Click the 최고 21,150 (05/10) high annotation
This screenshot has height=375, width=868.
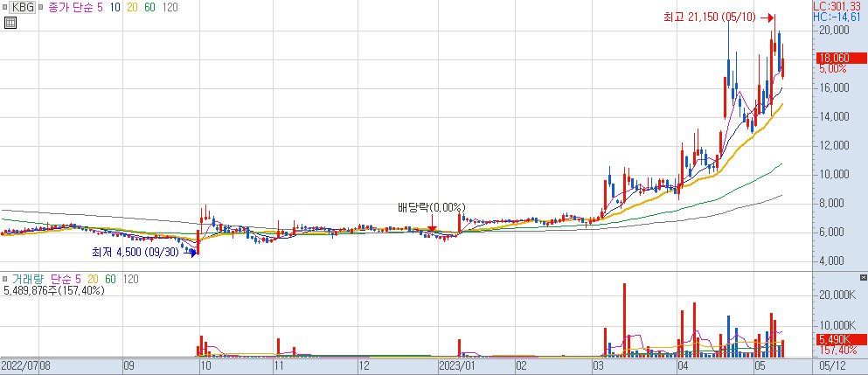point(710,17)
